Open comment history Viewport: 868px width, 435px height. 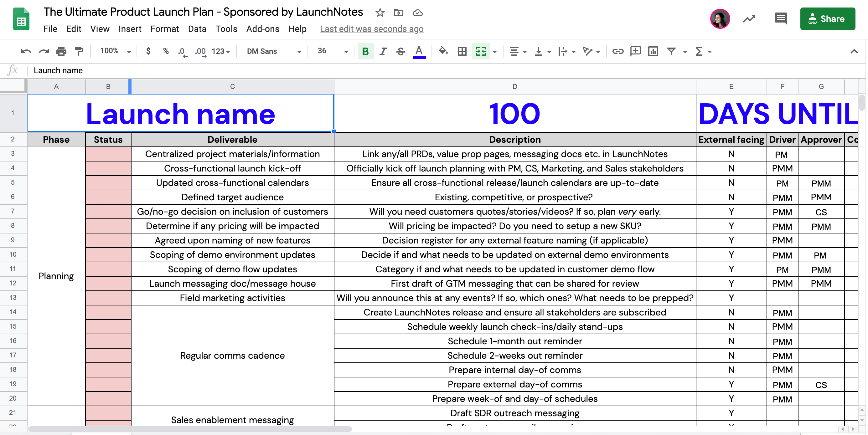781,18
